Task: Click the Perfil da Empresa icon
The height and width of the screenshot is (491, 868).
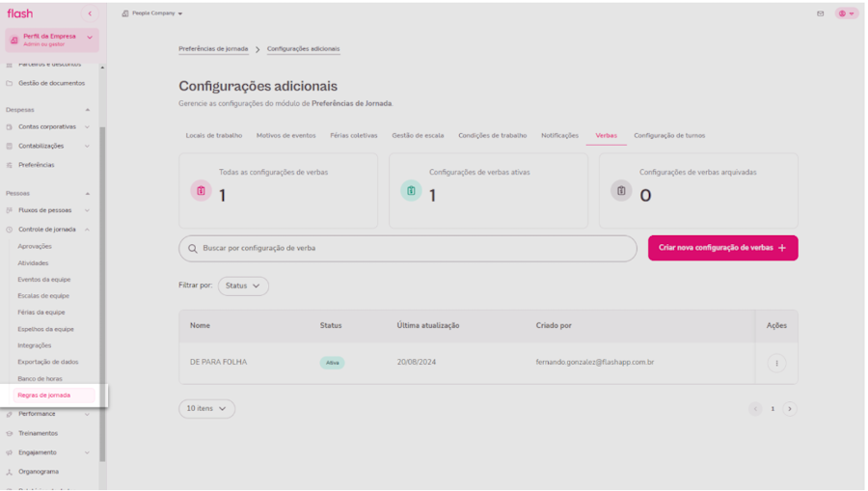Action: coord(14,40)
